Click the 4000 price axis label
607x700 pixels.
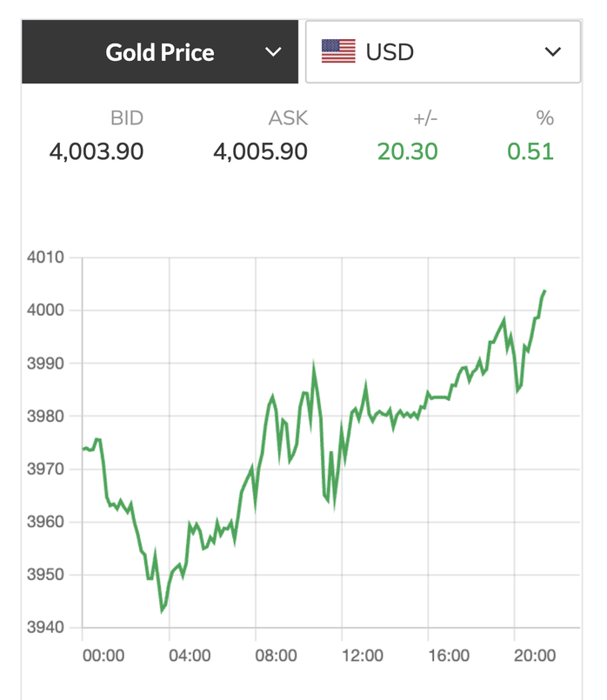47,310
